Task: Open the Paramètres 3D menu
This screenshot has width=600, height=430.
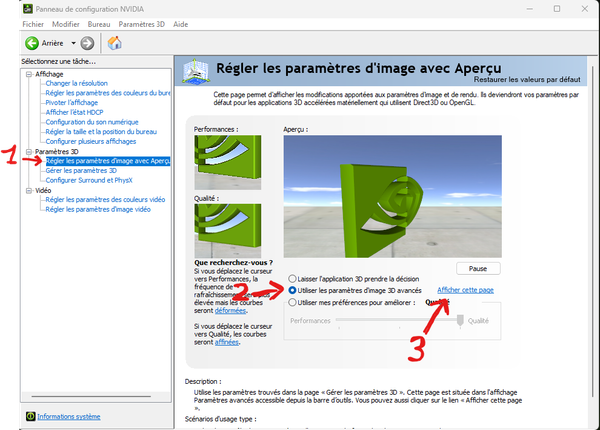Action: 142,24
